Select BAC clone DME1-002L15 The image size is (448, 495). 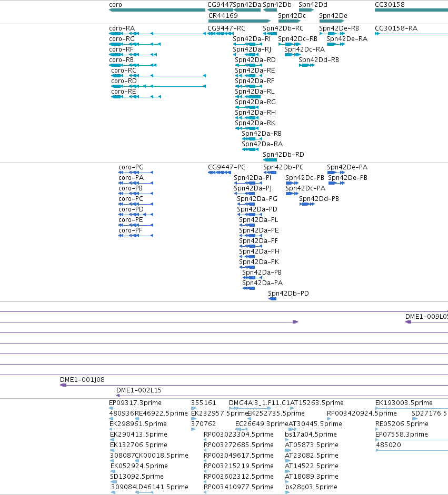tap(139, 390)
